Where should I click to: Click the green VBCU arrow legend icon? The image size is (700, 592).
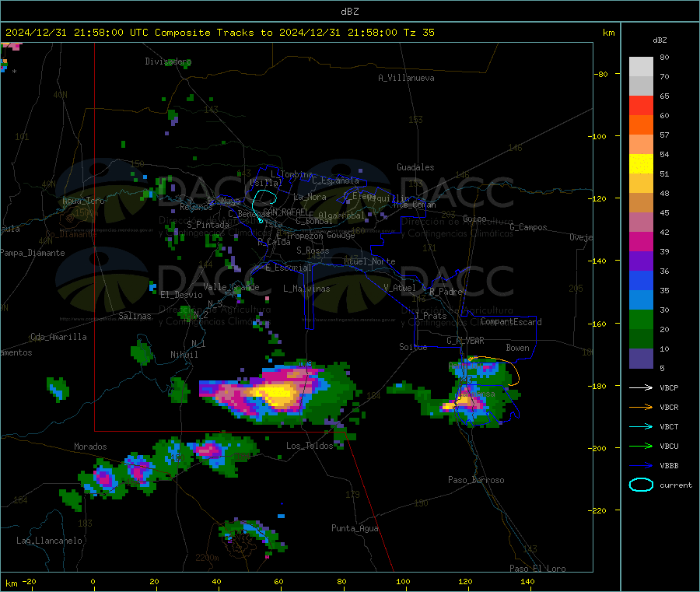pos(641,446)
